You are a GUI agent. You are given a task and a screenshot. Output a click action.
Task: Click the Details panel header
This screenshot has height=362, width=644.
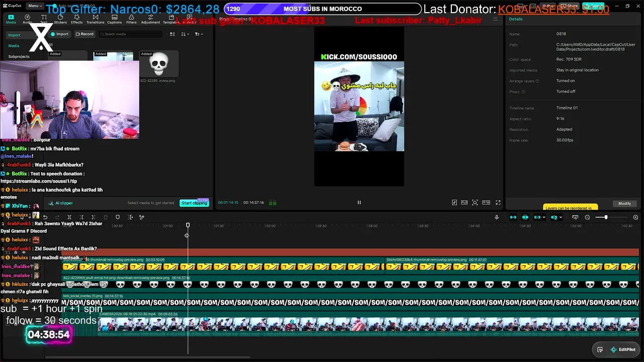coord(516,19)
